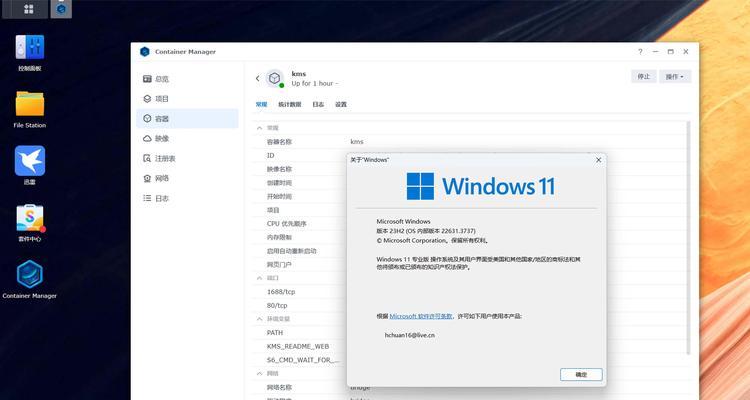Select the Container Manager icon in the top taskbar
This screenshot has width=750, height=400.
click(x=61, y=9)
